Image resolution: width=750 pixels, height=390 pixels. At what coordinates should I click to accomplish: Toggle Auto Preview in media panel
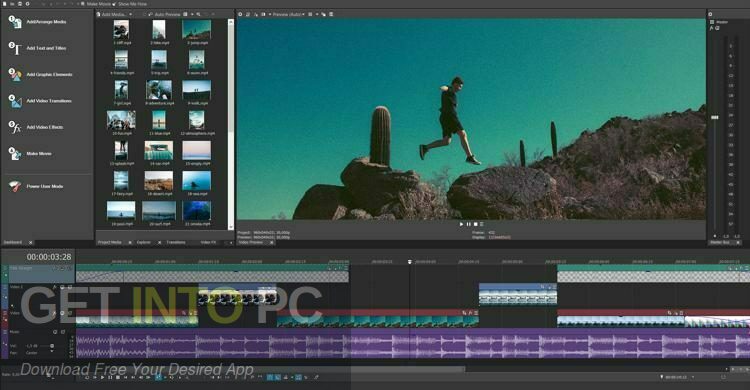164,14
